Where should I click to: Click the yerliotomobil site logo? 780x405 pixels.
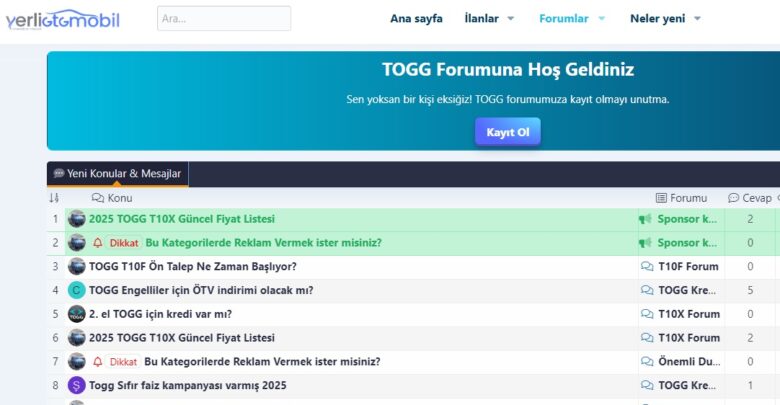62,19
